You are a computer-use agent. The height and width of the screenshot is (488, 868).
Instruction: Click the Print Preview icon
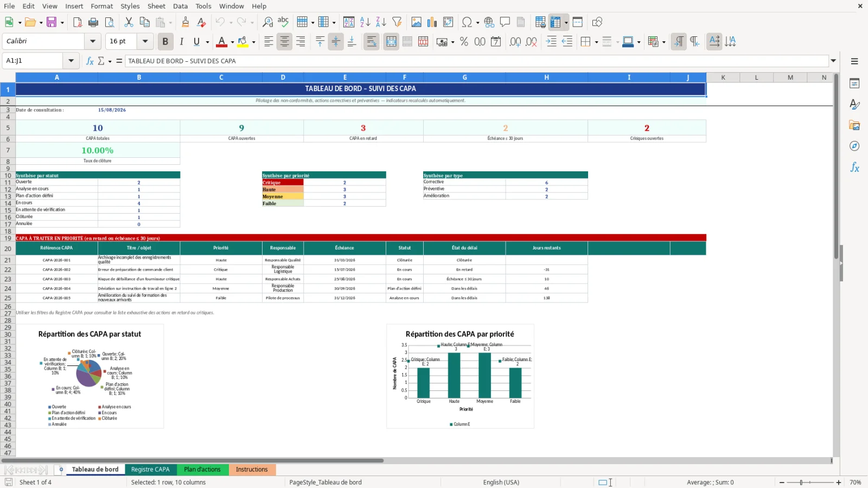pos(110,22)
